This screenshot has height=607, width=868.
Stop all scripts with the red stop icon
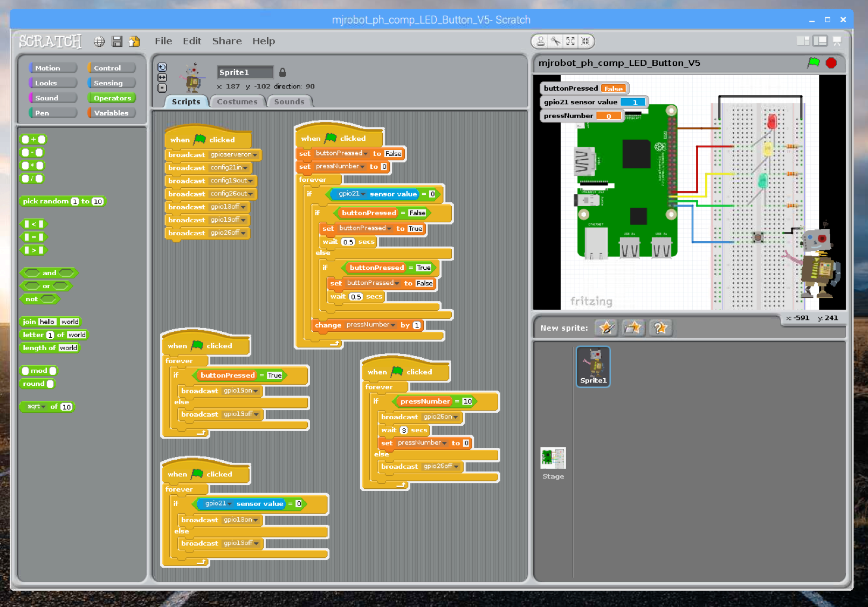831,63
